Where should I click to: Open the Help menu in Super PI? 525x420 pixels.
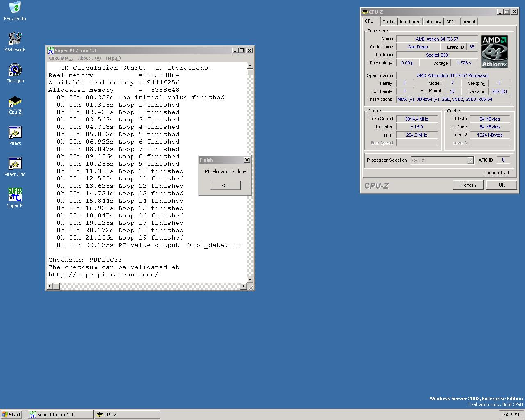pyautogui.click(x=113, y=58)
